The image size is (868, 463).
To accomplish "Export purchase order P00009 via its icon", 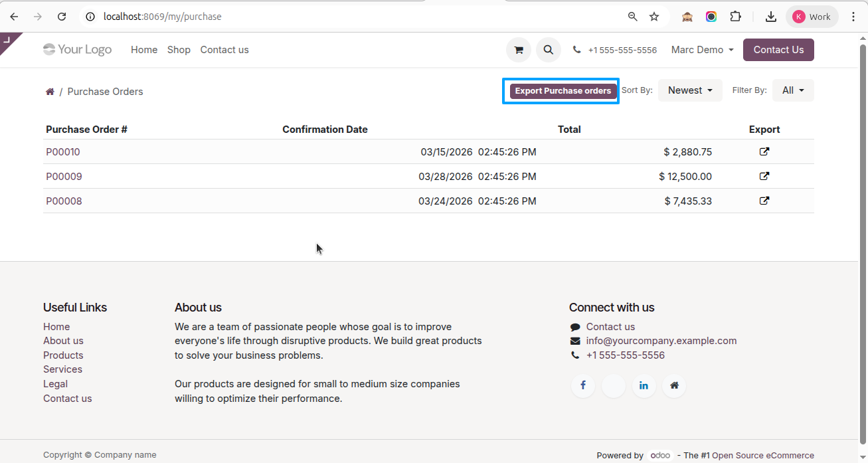I will pos(764,176).
